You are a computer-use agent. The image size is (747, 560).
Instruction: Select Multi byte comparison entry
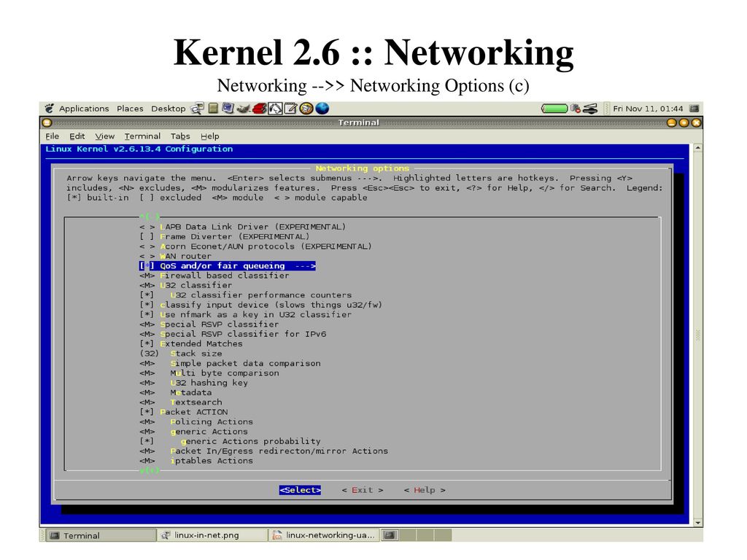(209, 373)
